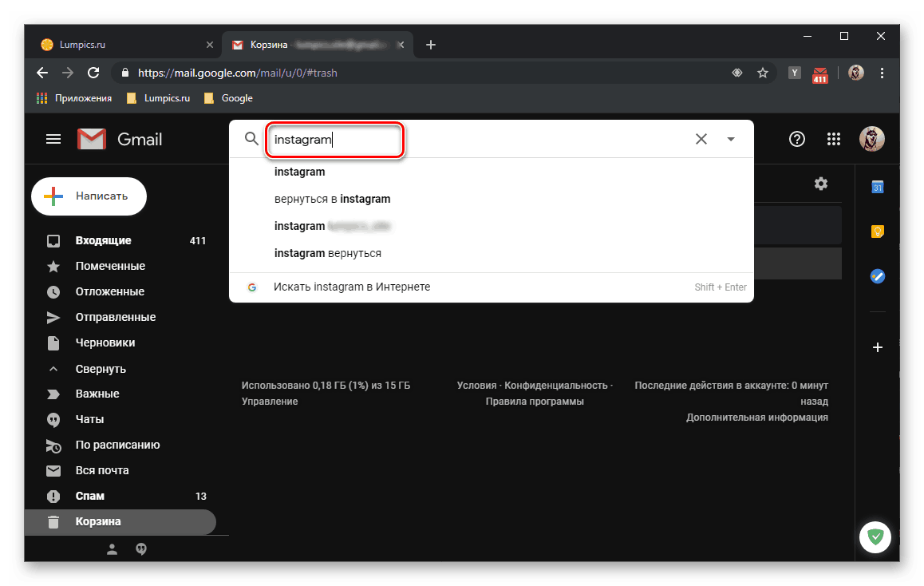Image resolution: width=924 pixels, height=586 pixels.
Task: Open Отложенные folder
Action: (120, 292)
